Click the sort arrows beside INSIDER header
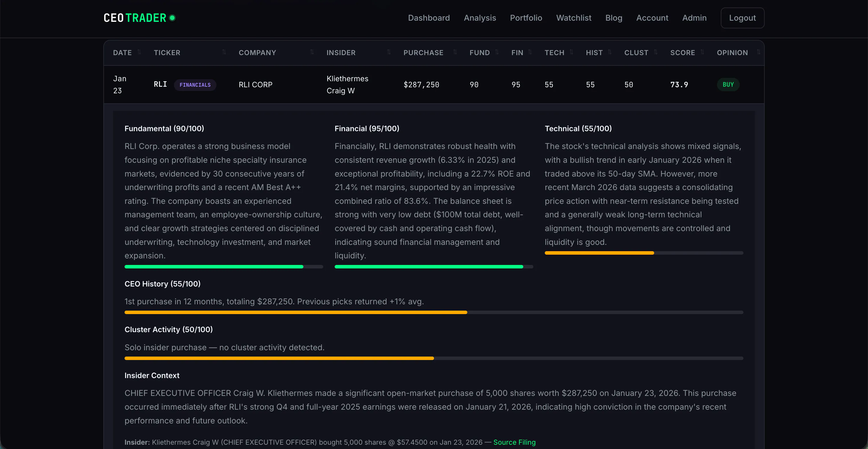This screenshot has width=868, height=449. [x=389, y=52]
